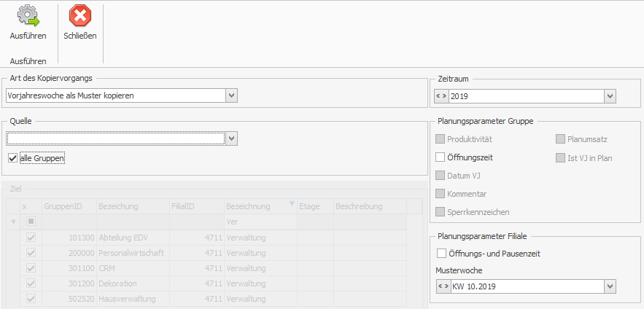Click the filter icon in Bezeichnung column
The height and width of the screenshot is (309, 644).
click(x=292, y=204)
